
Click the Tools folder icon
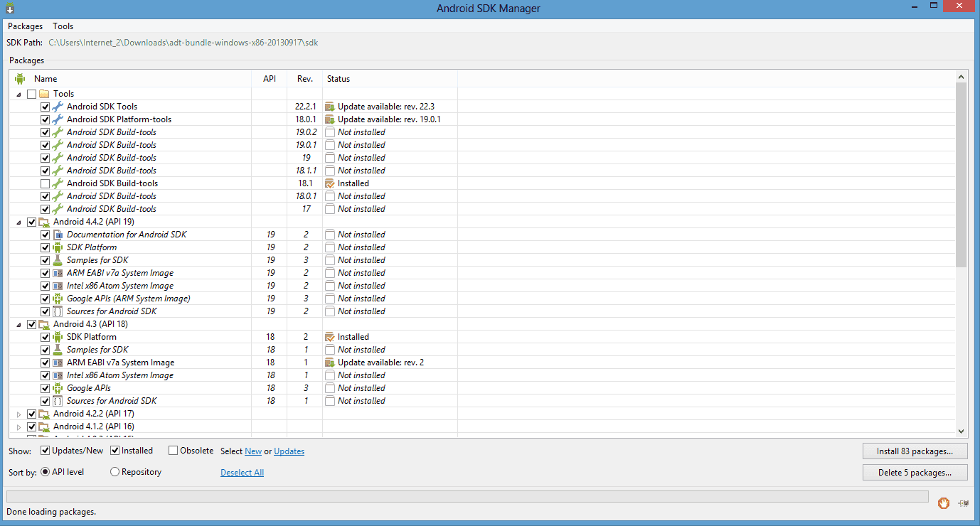pyautogui.click(x=44, y=94)
